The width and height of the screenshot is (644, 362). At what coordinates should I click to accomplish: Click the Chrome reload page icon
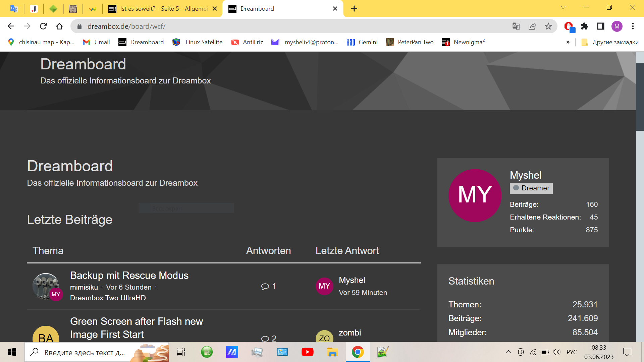(x=43, y=26)
